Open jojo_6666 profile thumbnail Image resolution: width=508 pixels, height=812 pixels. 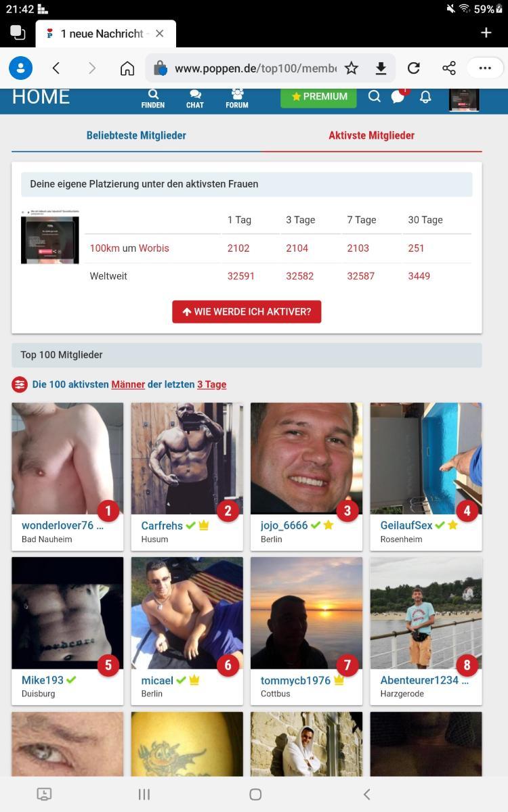306,458
